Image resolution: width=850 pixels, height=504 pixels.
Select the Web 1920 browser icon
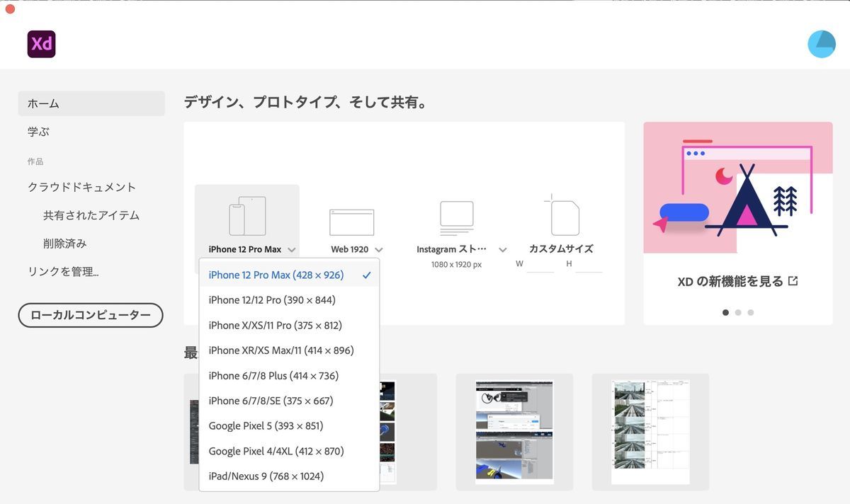(351, 222)
